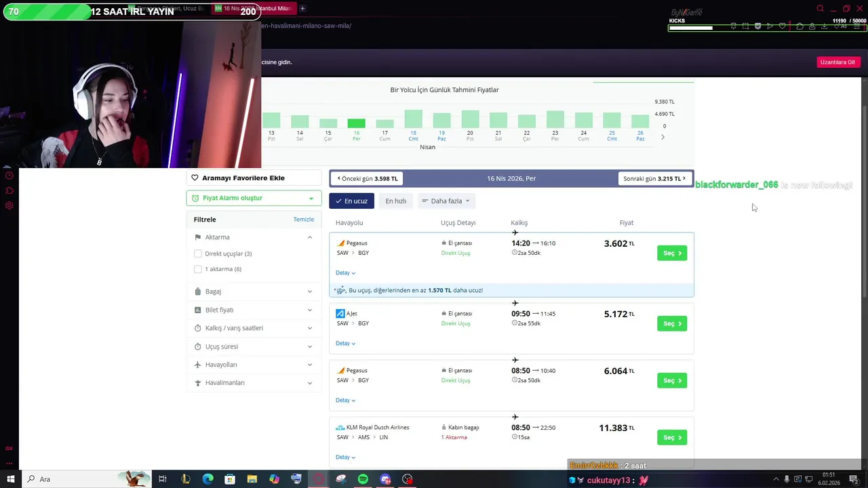Click '1 Aktarma' text on KLM flight

pos(454,438)
